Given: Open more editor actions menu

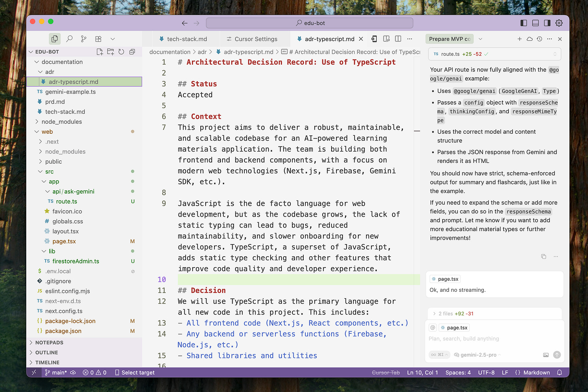Looking at the screenshot, I should click(410, 39).
